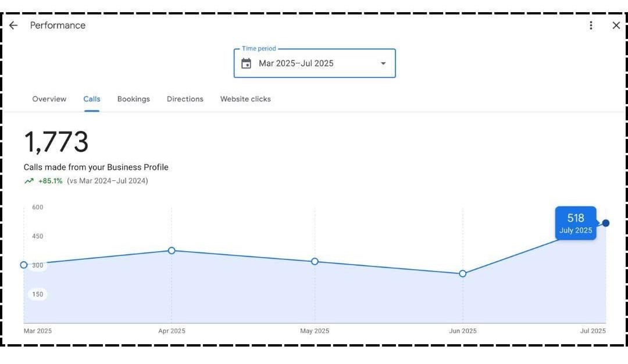Screen dimensions: 628x364
Task: Click the 1,773 total calls number
Action: click(x=56, y=142)
